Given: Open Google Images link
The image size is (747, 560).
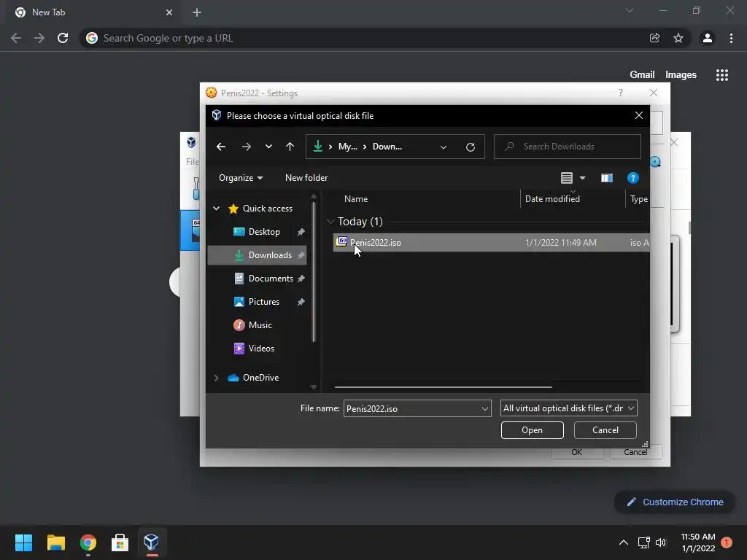Looking at the screenshot, I should click(681, 75).
